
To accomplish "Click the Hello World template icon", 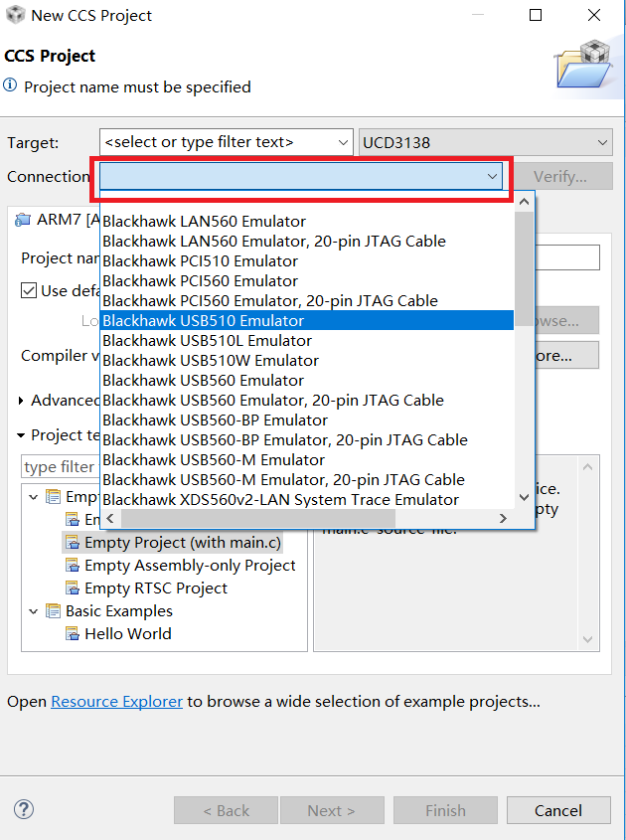I will point(73,634).
